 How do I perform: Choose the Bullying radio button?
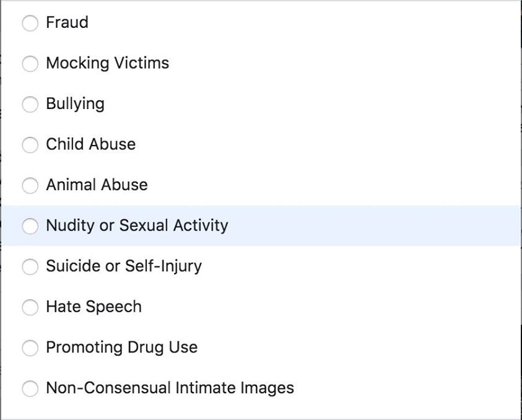pos(30,105)
